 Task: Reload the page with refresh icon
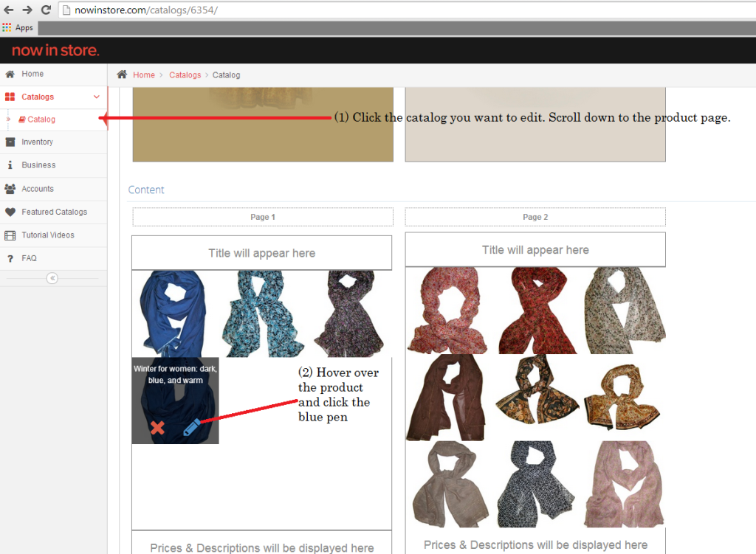coord(46,10)
